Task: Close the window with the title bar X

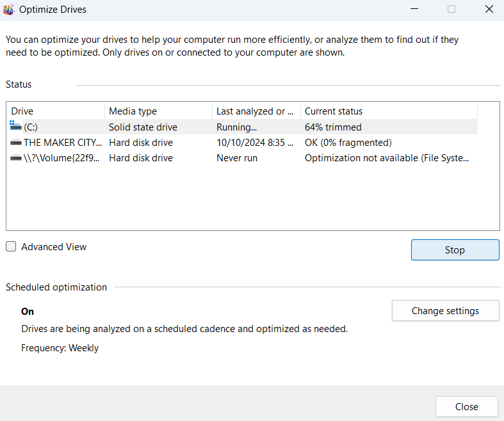Action: pos(489,9)
